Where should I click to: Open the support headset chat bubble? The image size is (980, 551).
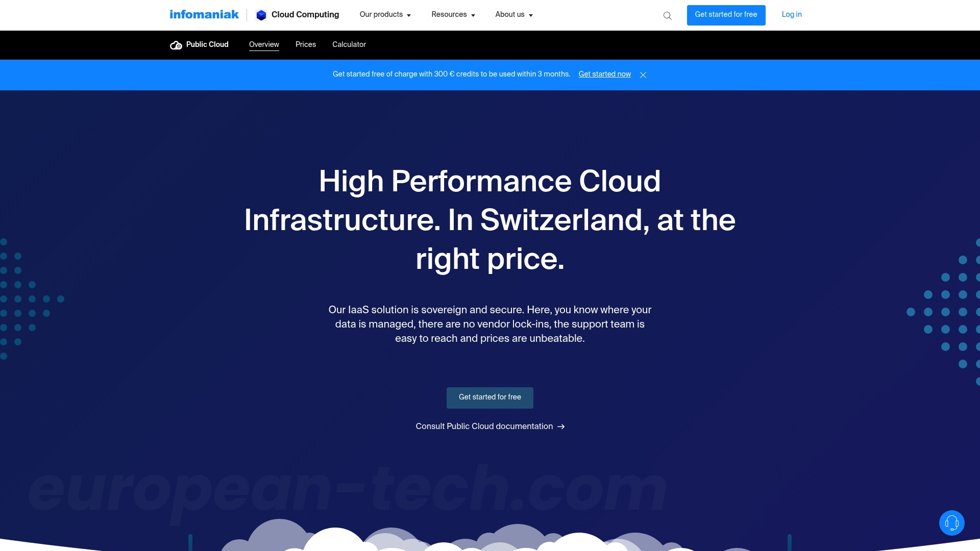[x=951, y=522]
